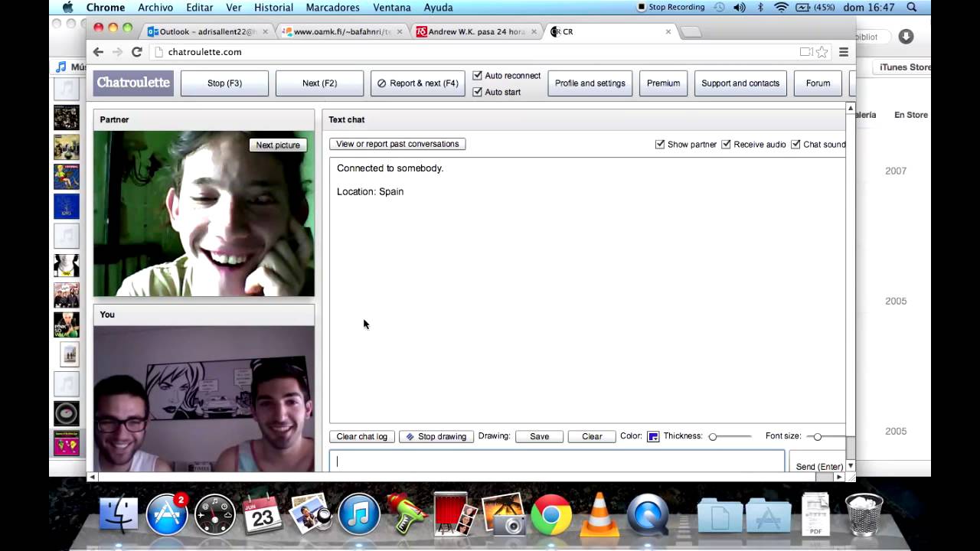Open the Historial menu
This screenshot has width=980, height=551.
[x=273, y=8]
